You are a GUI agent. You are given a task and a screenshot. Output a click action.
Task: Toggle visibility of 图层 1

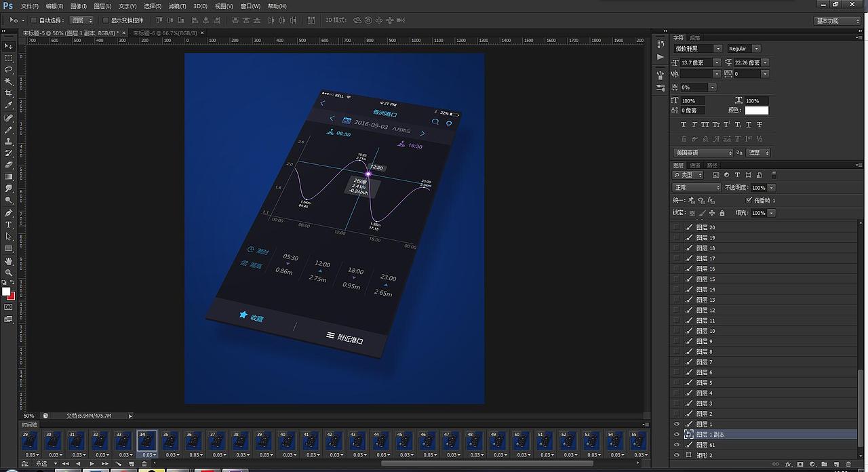[676, 425]
